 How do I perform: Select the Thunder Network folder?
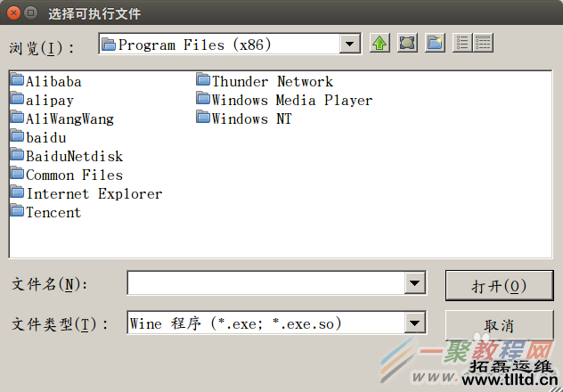pos(271,82)
